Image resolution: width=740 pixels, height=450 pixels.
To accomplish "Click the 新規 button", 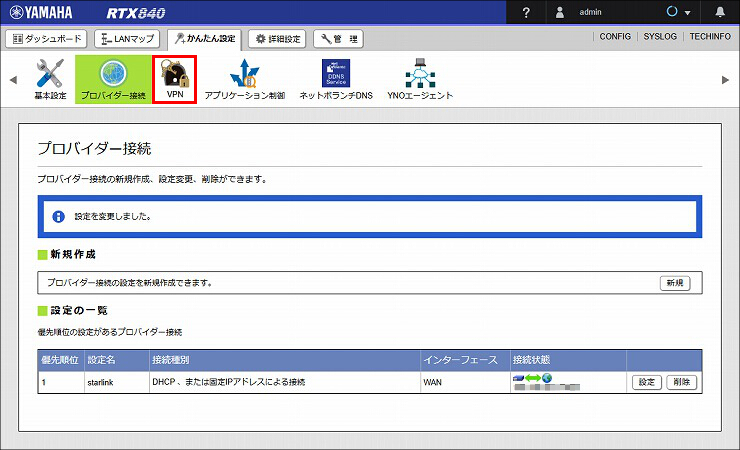I will pos(675,283).
